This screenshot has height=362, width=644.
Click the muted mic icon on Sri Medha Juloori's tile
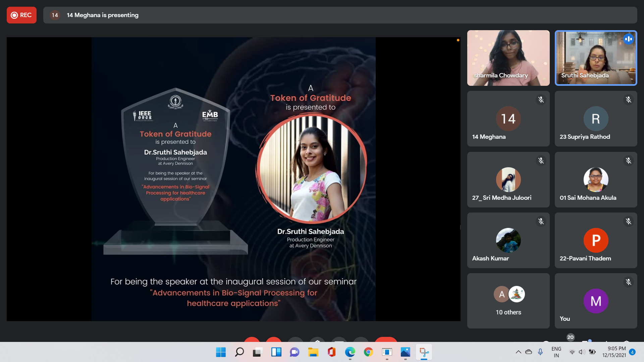(541, 161)
